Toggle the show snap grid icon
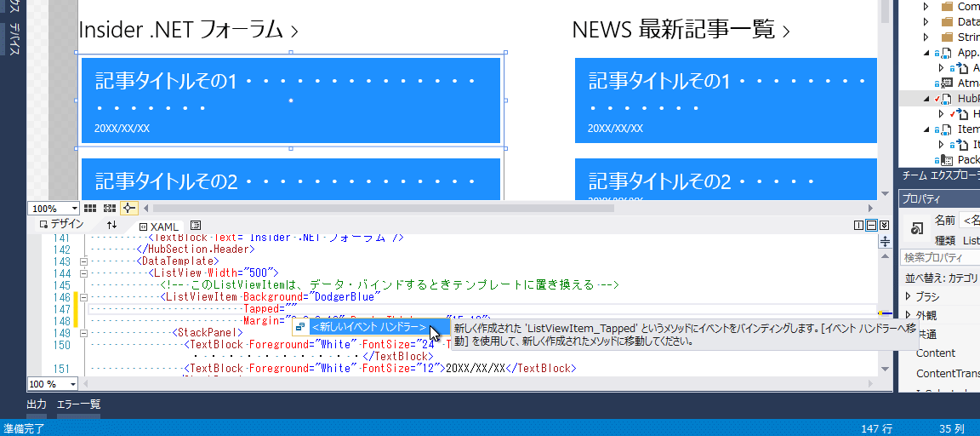The height and width of the screenshot is (436, 980). click(x=90, y=208)
